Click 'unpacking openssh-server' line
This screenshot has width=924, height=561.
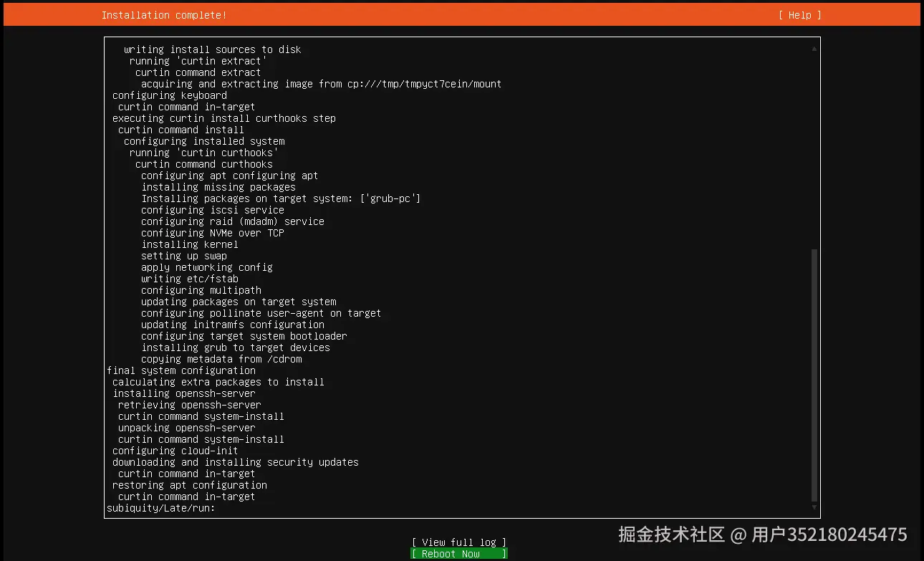coord(187,428)
